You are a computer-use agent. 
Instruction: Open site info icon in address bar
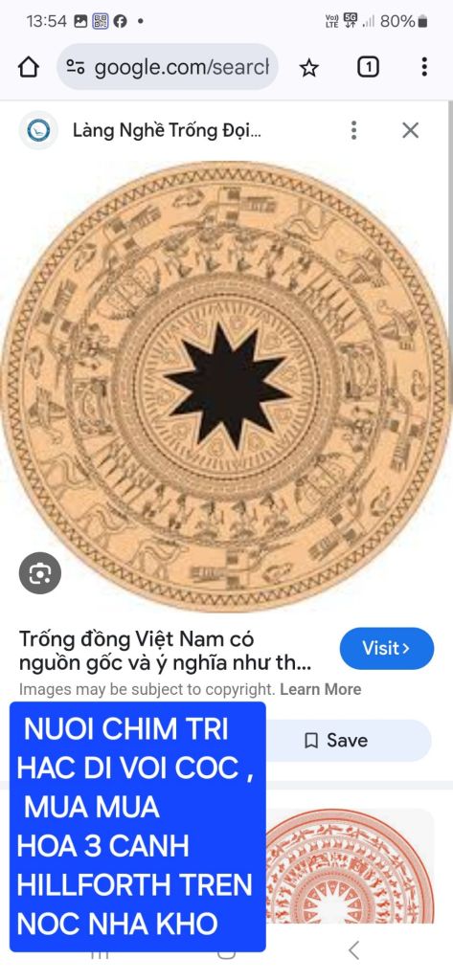tap(77, 67)
